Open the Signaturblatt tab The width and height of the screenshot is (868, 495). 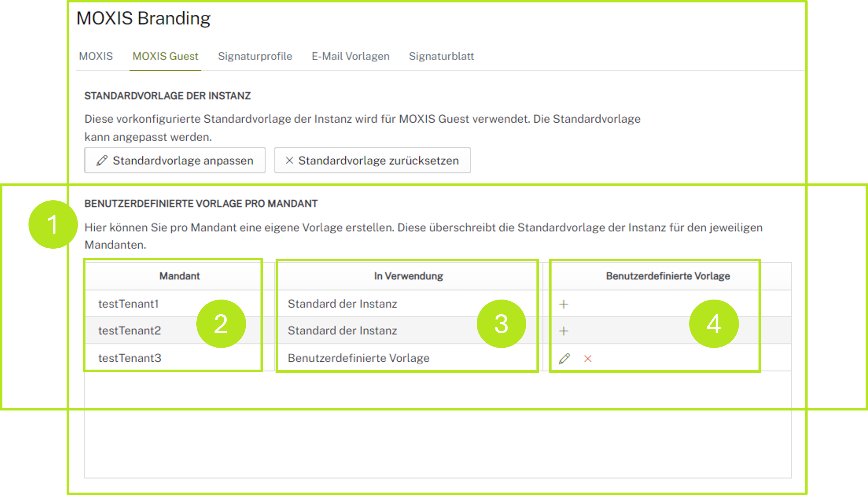441,56
